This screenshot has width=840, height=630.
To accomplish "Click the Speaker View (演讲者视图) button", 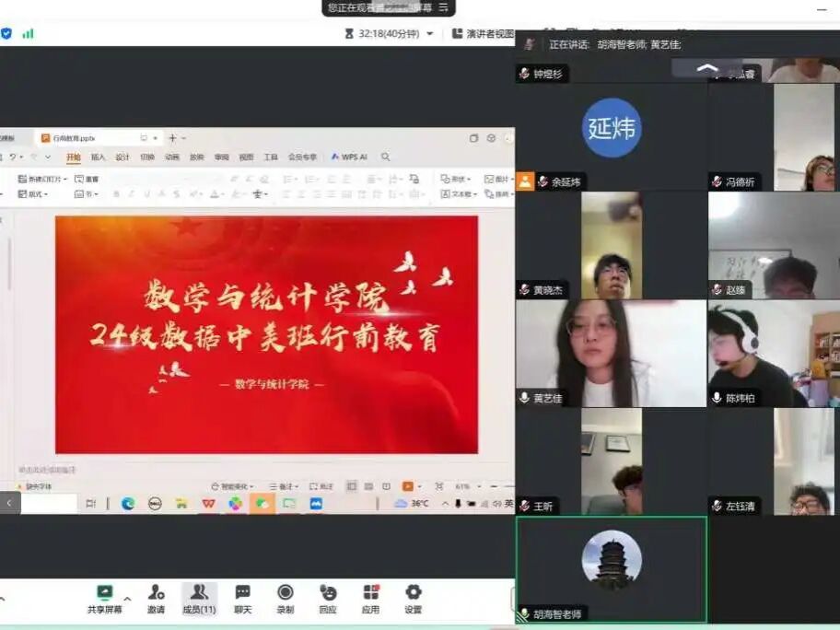I will click(484, 34).
